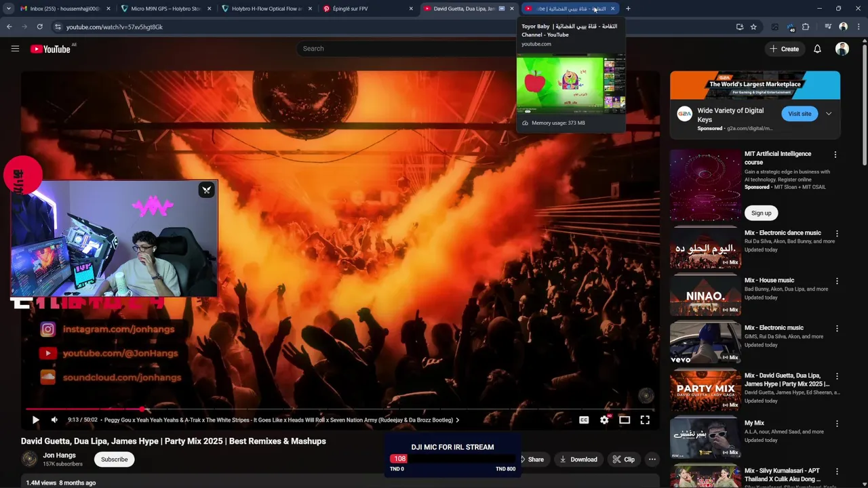The width and height of the screenshot is (868, 488).
Task: Open options for Mix - Electronic dance music
Action: coord(837,233)
